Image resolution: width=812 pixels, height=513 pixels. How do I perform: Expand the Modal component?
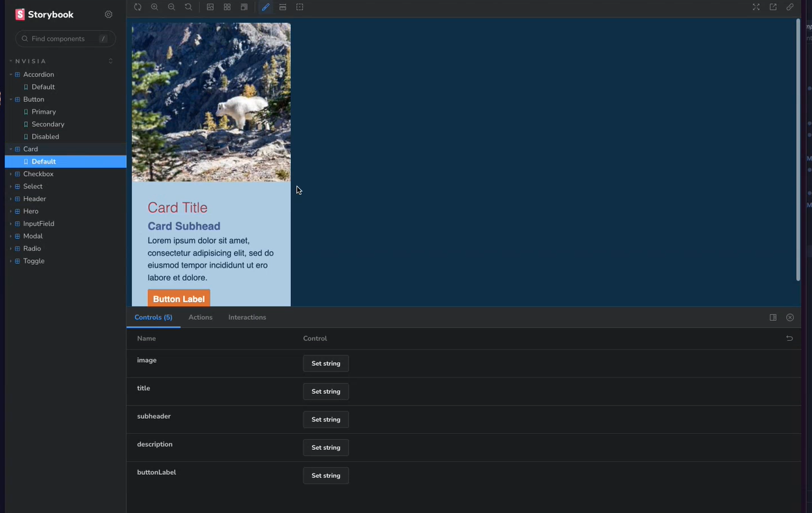[x=33, y=236]
